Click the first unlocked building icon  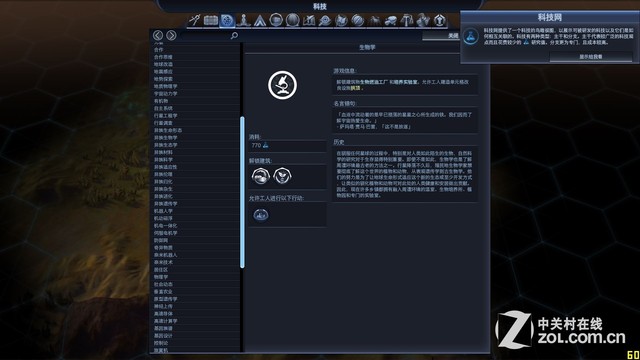point(260,176)
